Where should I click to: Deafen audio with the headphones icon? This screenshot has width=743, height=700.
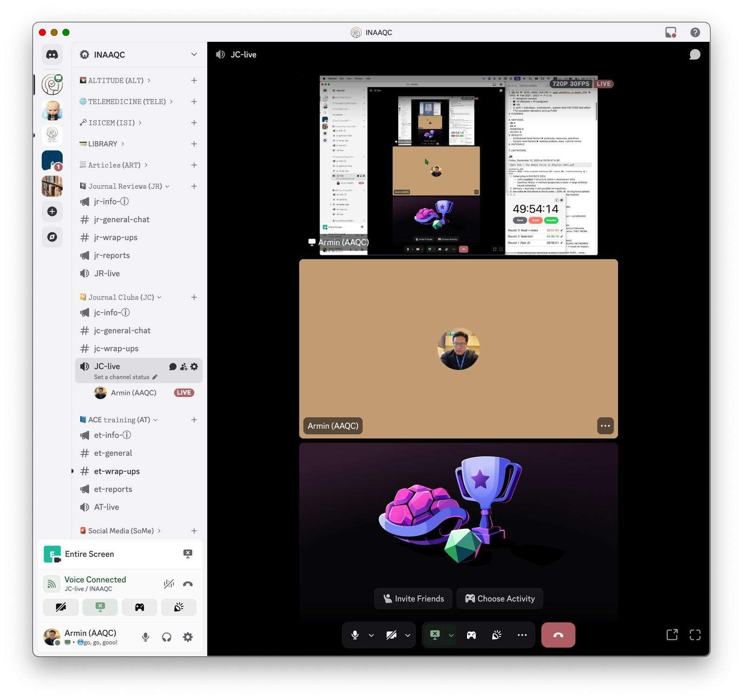(167, 637)
